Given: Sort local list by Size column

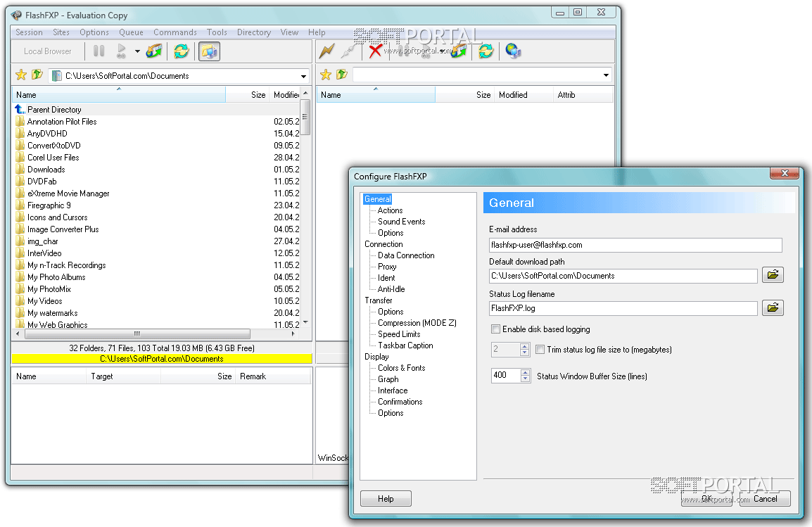Looking at the screenshot, I should pyautogui.click(x=247, y=95).
